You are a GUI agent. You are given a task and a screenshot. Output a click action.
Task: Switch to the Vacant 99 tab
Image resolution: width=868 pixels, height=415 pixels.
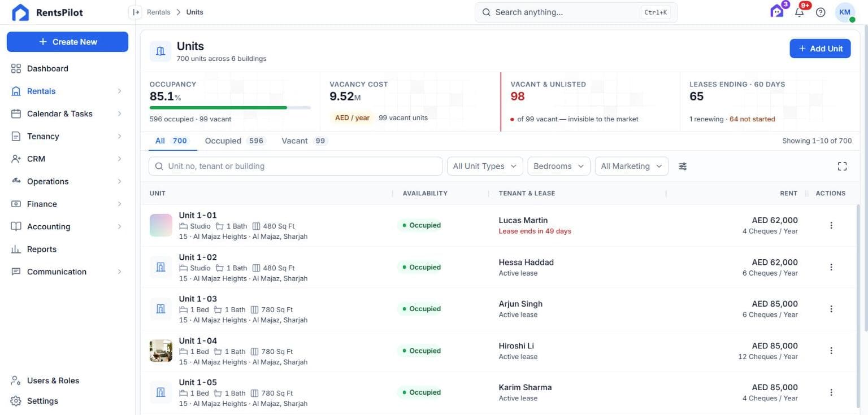(305, 141)
